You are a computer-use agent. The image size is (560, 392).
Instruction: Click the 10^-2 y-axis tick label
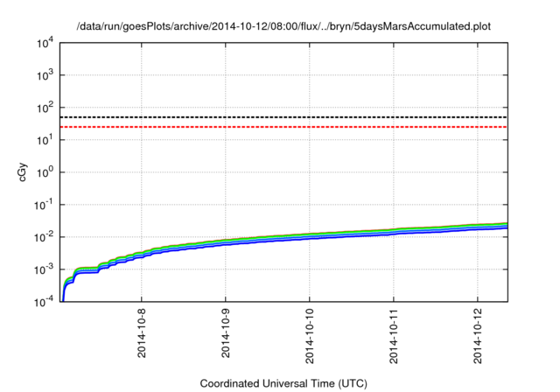pyautogui.click(x=44, y=237)
